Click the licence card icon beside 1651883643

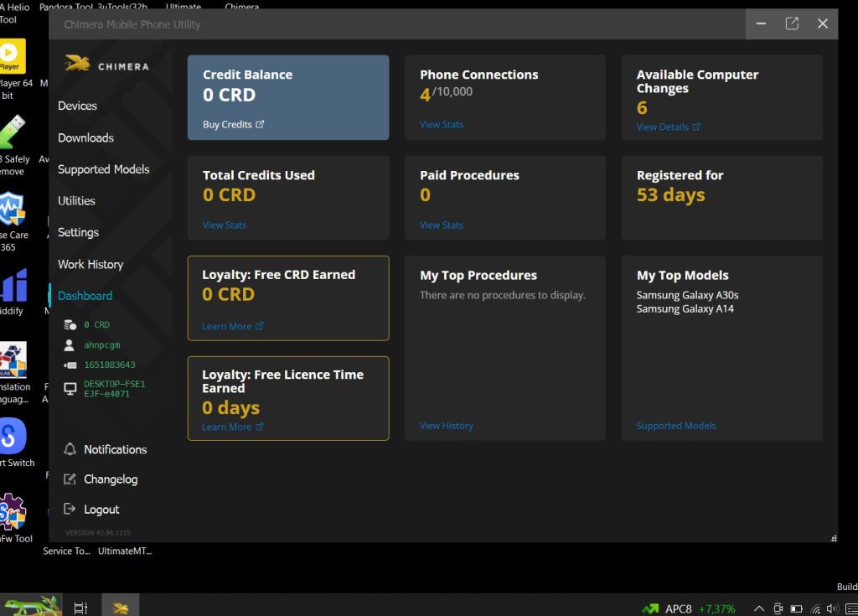point(70,365)
